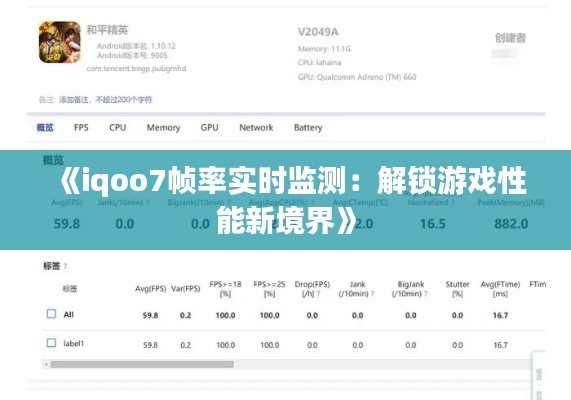Click the help icon beside BigJank (/10min) column

(425, 294)
